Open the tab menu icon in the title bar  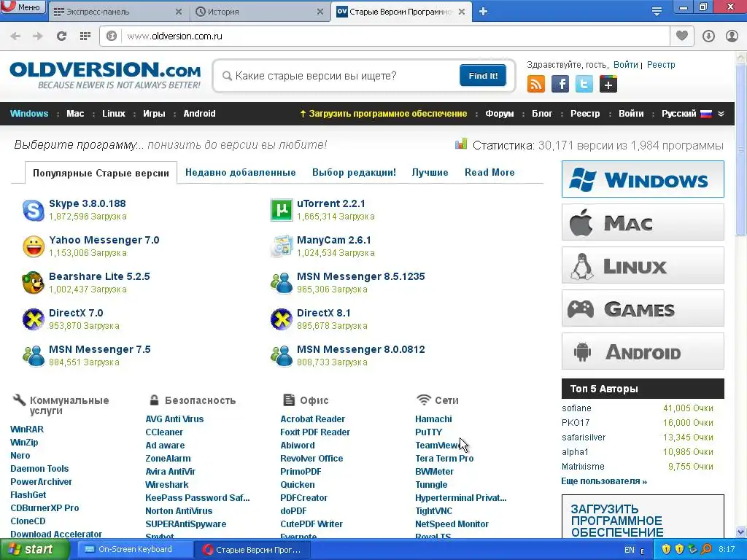click(657, 12)
